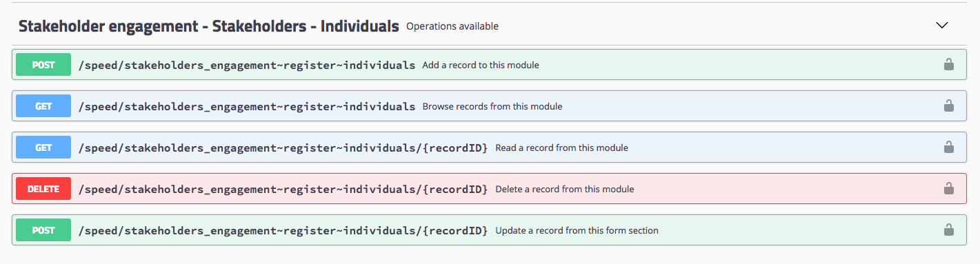The image size is (980, 264).
Task: Expand the 'Add a record to this module' operation
Action: click(x=481, y=65)
